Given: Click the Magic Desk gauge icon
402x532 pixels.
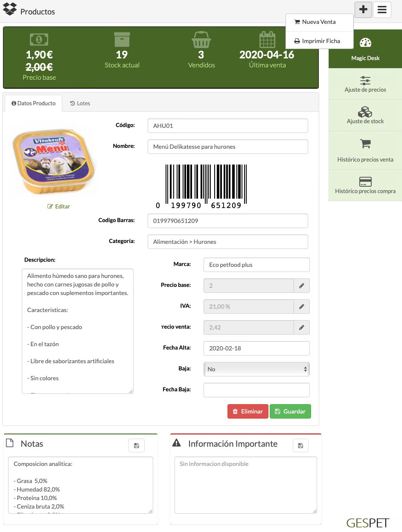Looking at the screenshot, I should point(365,43).
